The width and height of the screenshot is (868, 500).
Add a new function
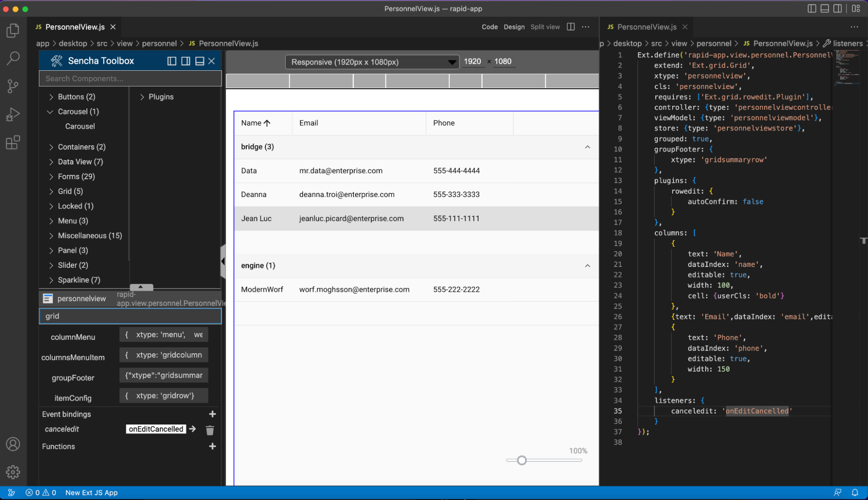(x=212, y=446)
